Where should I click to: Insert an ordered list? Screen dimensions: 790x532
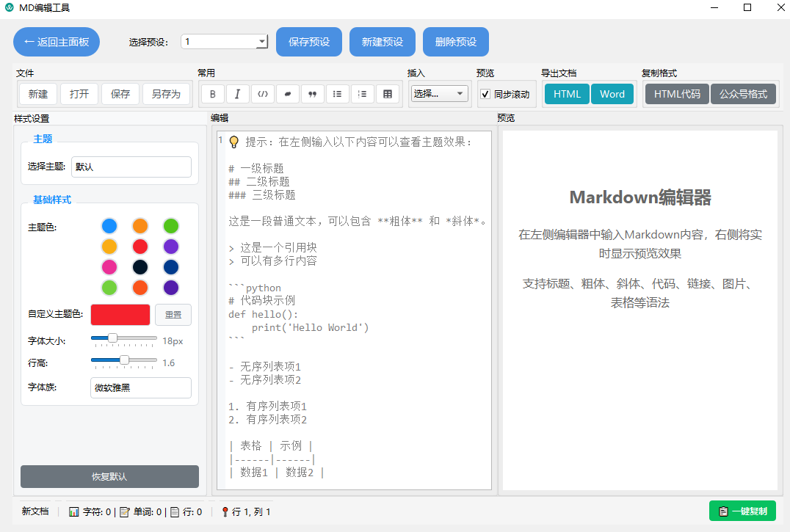(362, 94)
